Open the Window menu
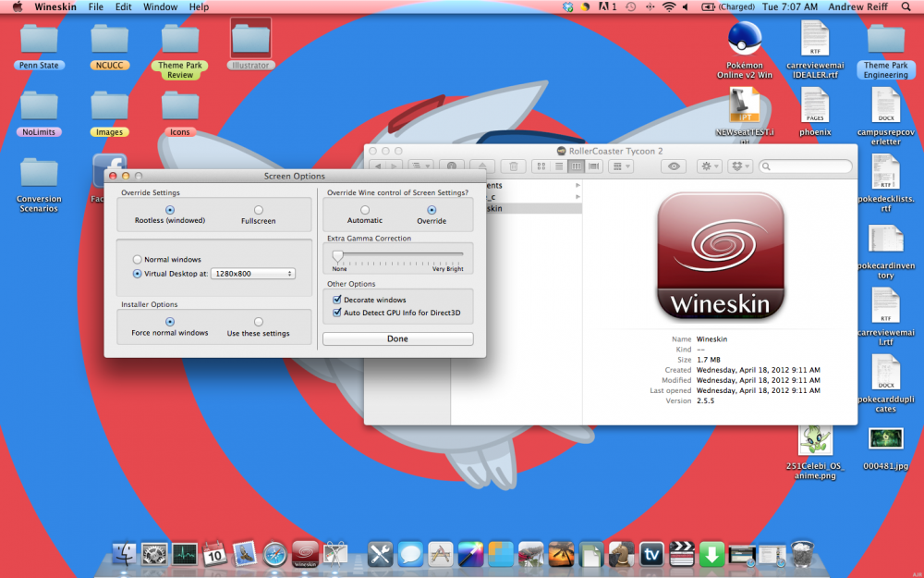 pos(160,6)
